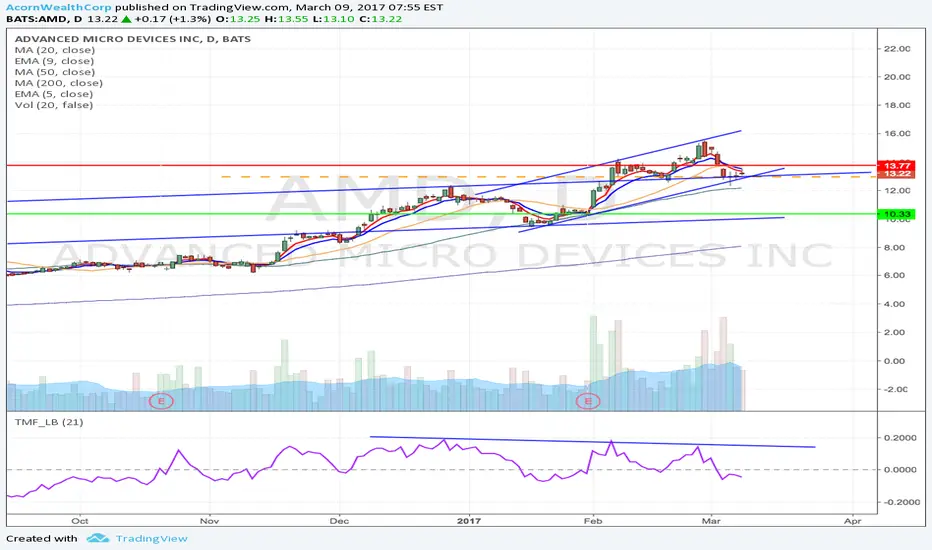Click the 2017 label on time axis

[469, 521]
